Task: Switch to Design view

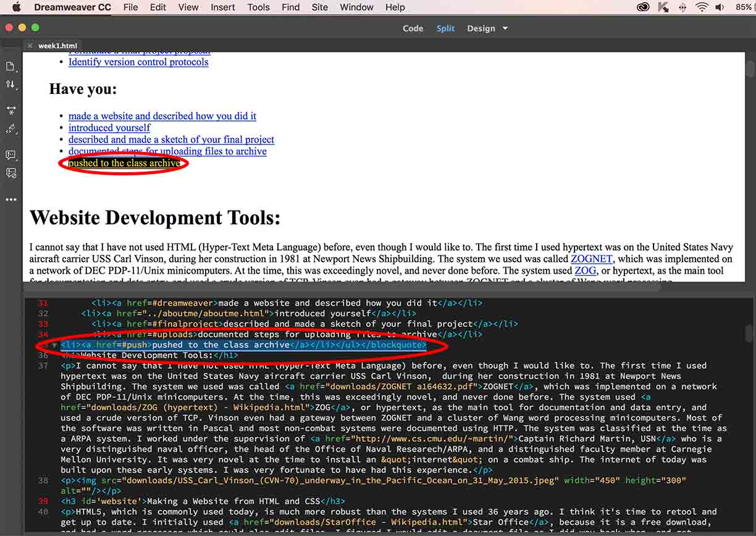Action: (x=481, y=28)
